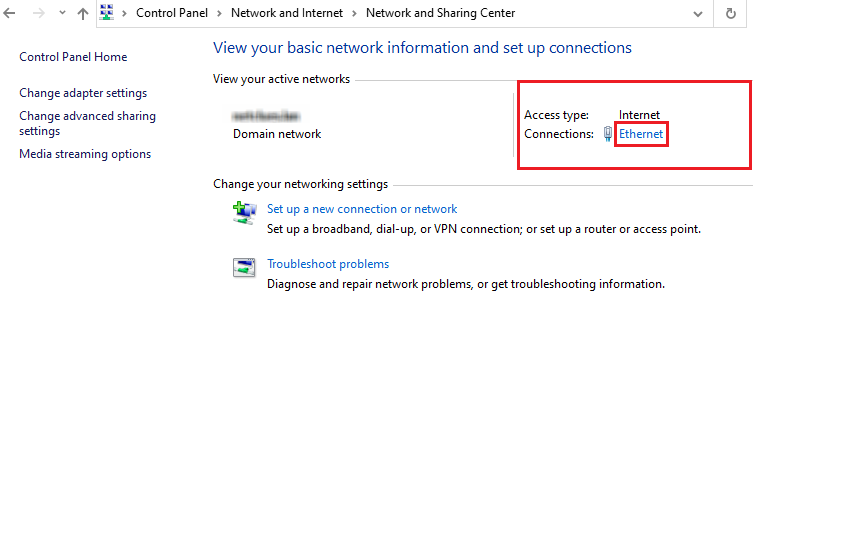Click Set up a new connection or network

click(362, 209)
